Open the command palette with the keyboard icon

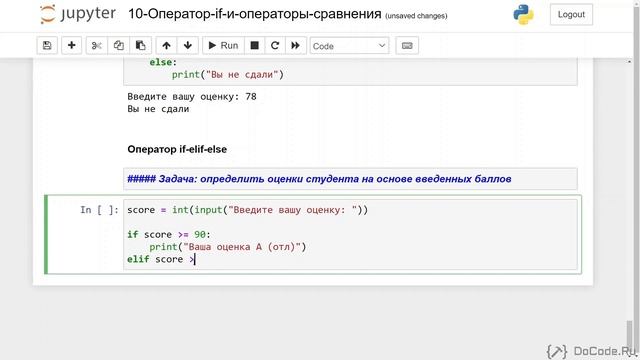407,46
